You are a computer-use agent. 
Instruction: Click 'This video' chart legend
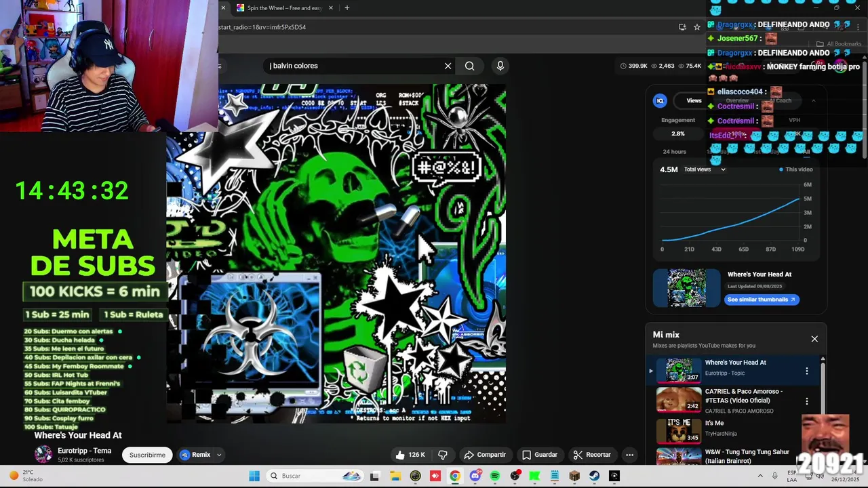(795, 169)
